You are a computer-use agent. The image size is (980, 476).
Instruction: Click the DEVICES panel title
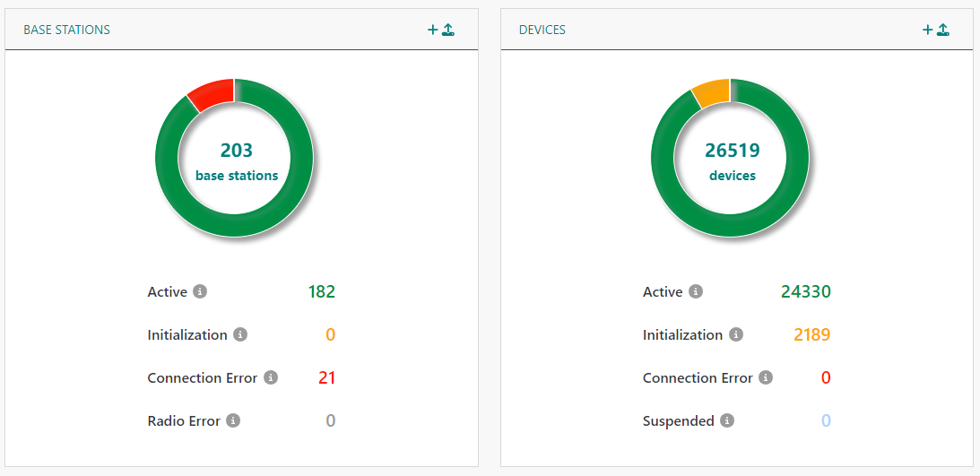coord(542,30)
